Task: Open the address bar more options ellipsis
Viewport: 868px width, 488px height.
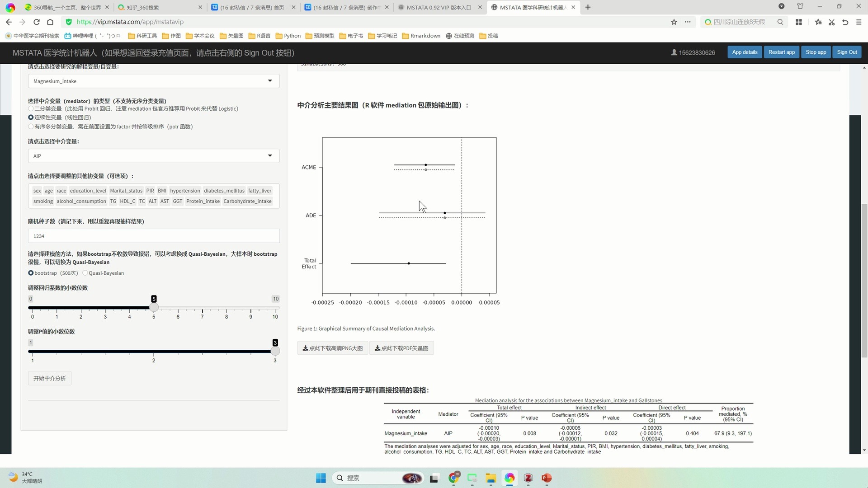Action: point(688,22)
